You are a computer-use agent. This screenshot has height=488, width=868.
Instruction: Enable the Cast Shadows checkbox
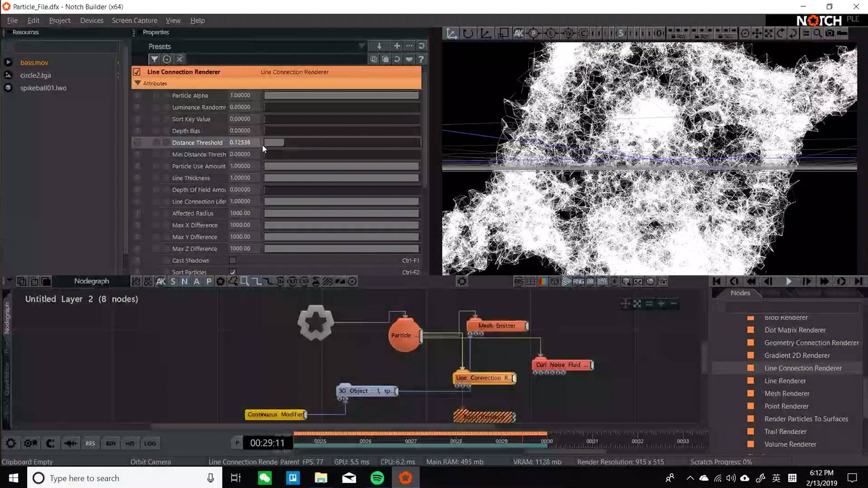click(232, 261)
